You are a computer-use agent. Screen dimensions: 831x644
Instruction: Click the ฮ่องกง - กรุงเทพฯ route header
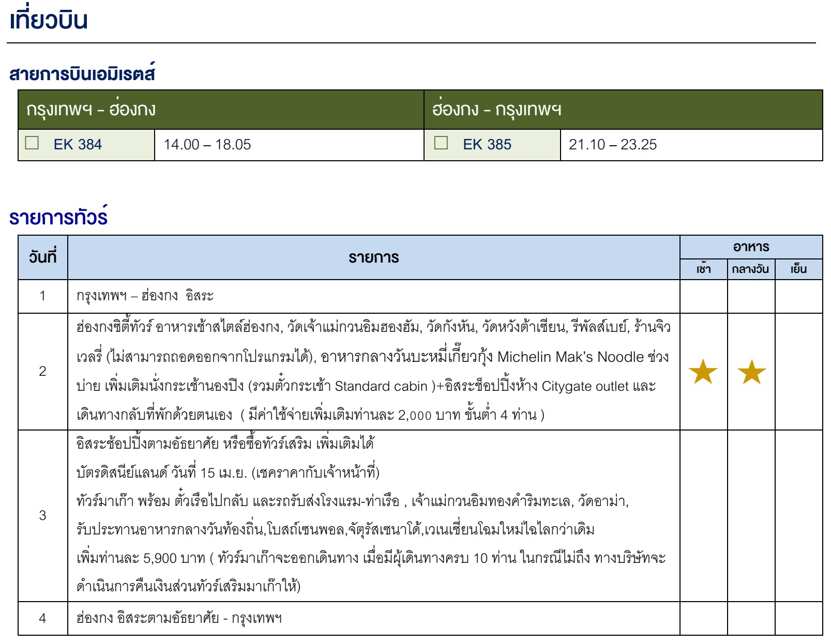(x=496, y=110)
